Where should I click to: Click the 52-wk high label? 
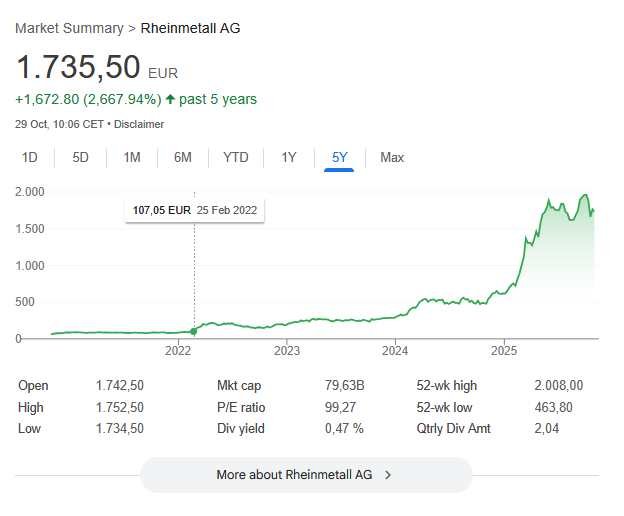(x=447, y=386)
